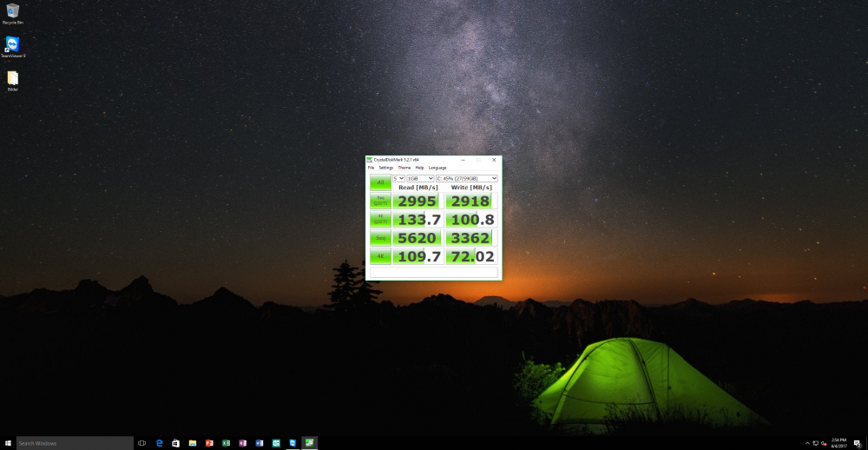Viewport: 868px width, 450px height.
Task: Select the Bilder folder on desktop
Action: pyautogui.click(x=13, y=81)
